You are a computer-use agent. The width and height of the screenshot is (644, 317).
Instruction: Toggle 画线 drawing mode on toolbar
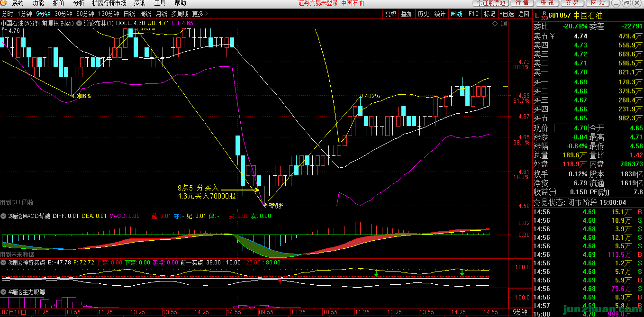(x=456, y=14)
